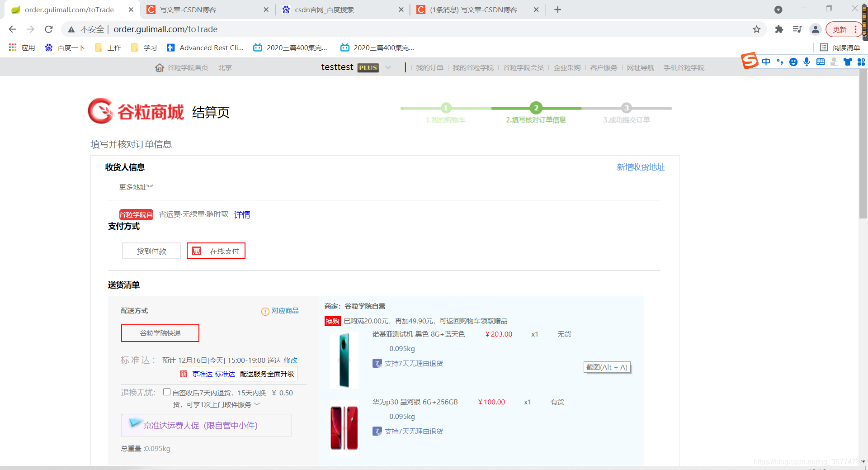This screenshot has width=868, height=470.
Task: Tick the 退换无忧 return service checkbox
Action: 167,392
